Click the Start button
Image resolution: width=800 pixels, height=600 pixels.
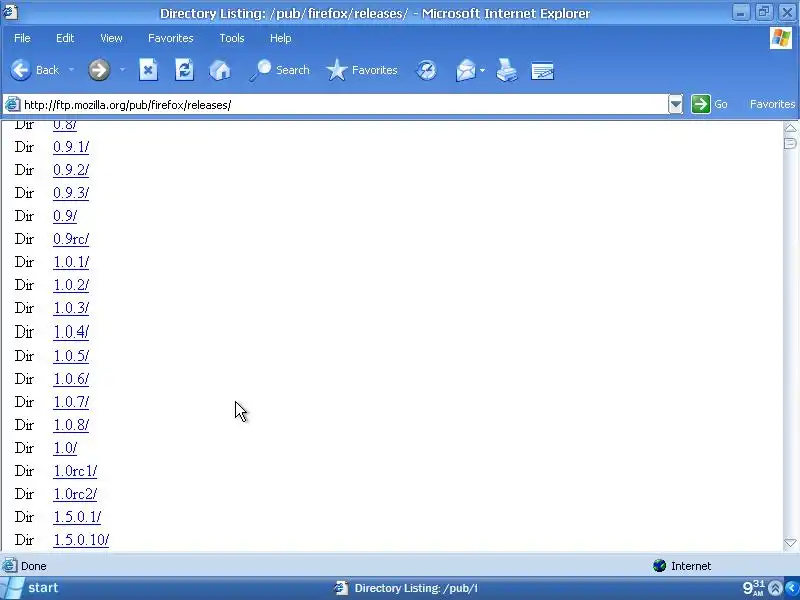[x=31, y=588]
